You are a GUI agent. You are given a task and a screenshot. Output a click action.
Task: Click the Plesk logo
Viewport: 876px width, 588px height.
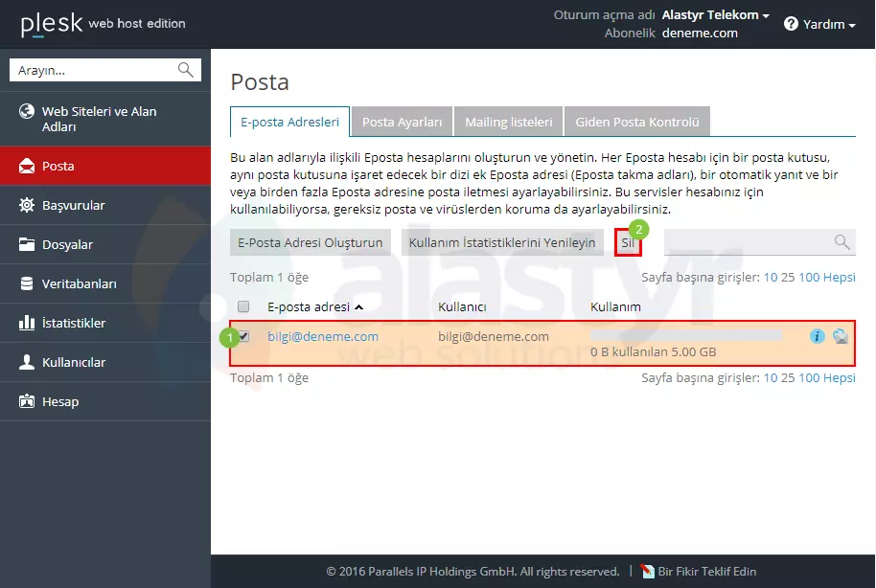[x=52, y=24]
